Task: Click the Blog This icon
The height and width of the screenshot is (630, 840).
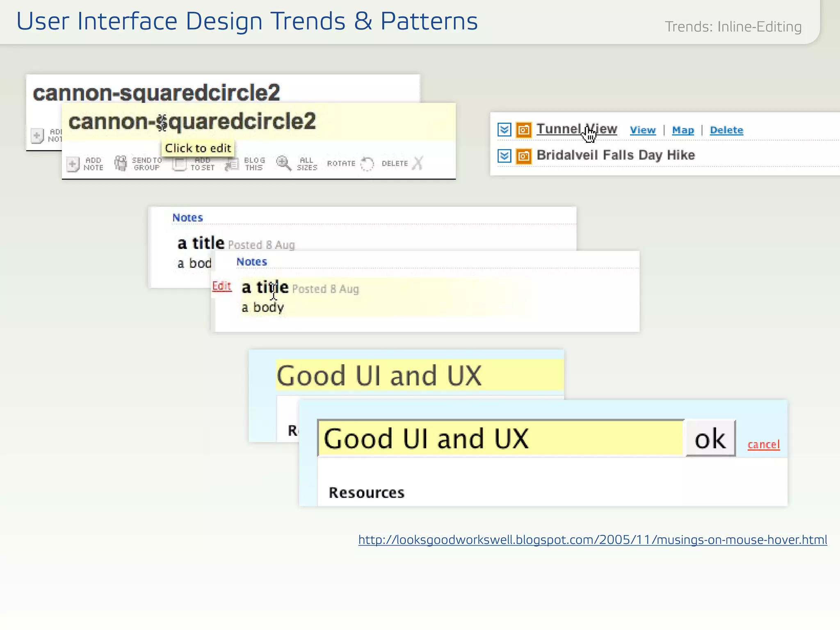Action: (x=232, y=164)
